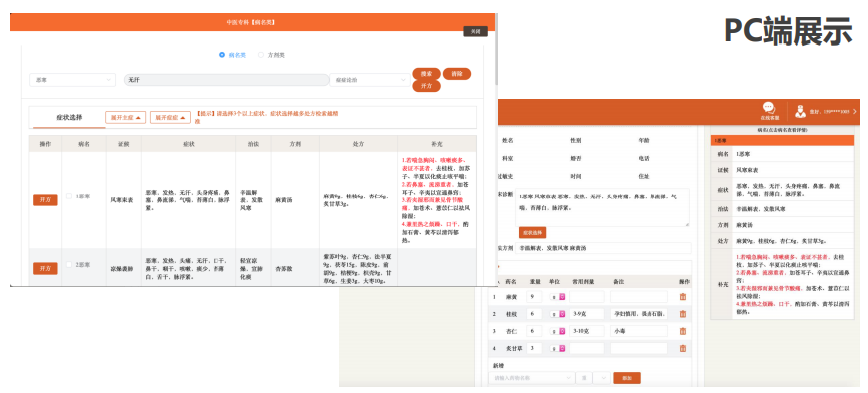Open unit dropdown in 桂枝 row
The image size is (868, 393).
point(558,314)
